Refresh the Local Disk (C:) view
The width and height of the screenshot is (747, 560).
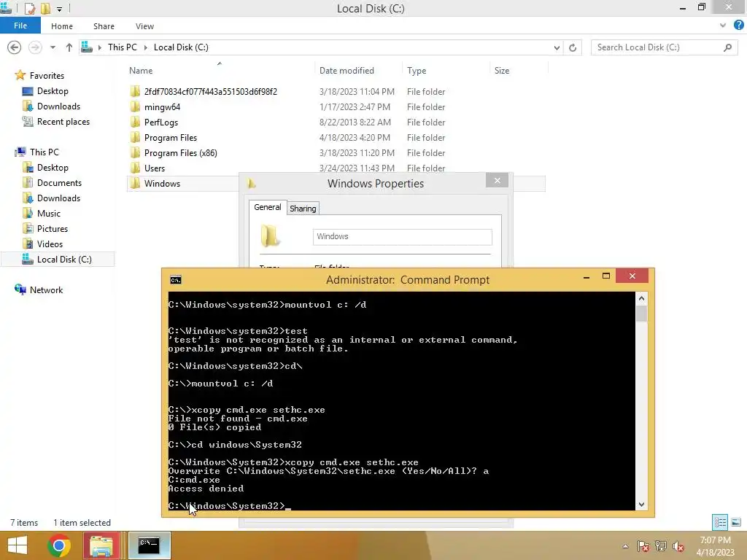pos(573,47)
